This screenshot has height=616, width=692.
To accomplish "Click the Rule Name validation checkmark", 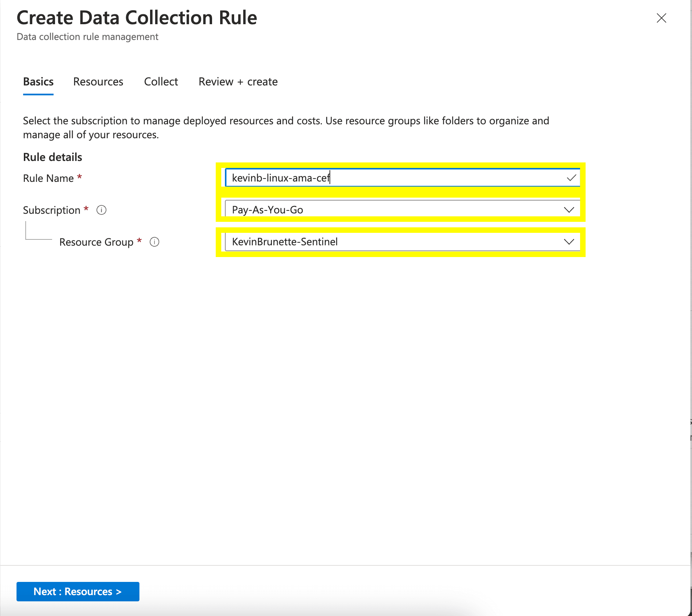I will (x=571, y=178).
